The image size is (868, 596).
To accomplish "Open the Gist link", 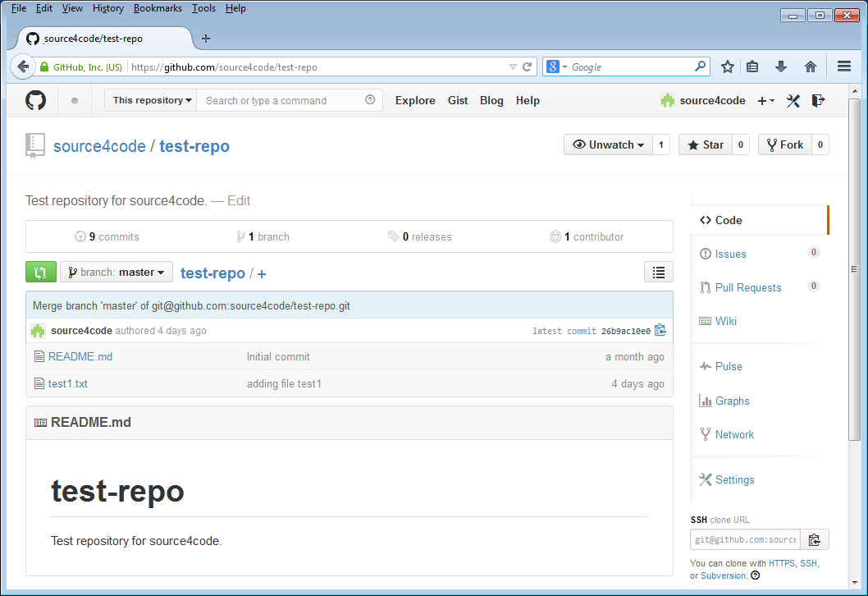I will point(458,100).
